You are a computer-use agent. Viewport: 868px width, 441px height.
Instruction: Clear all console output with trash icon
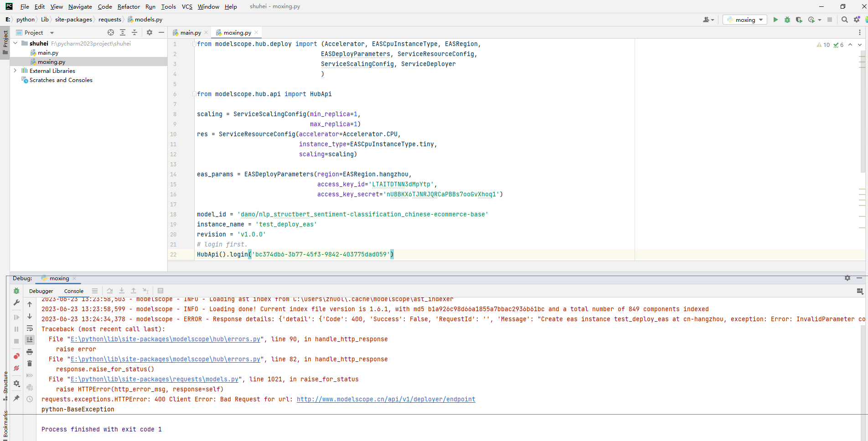[x=30, y=364]
